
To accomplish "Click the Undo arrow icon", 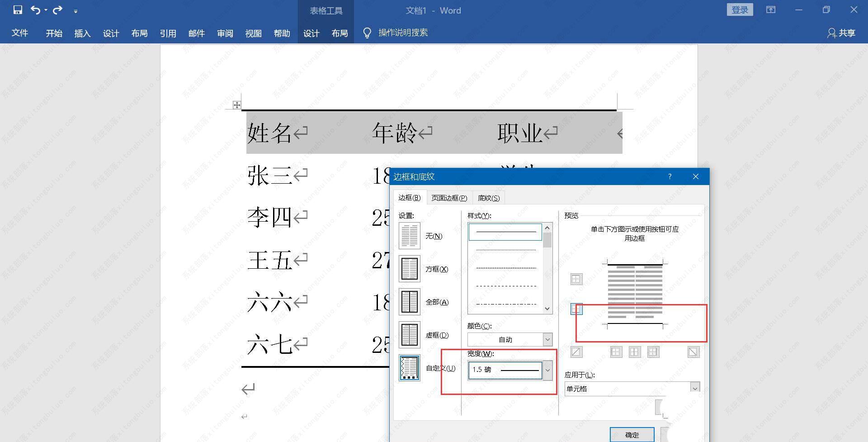I will pyautogui.click(x=36, y=10).
